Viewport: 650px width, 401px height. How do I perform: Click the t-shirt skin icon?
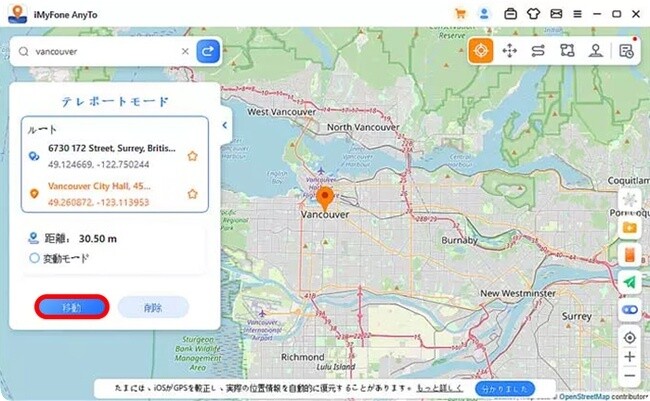tap(534, 14)
